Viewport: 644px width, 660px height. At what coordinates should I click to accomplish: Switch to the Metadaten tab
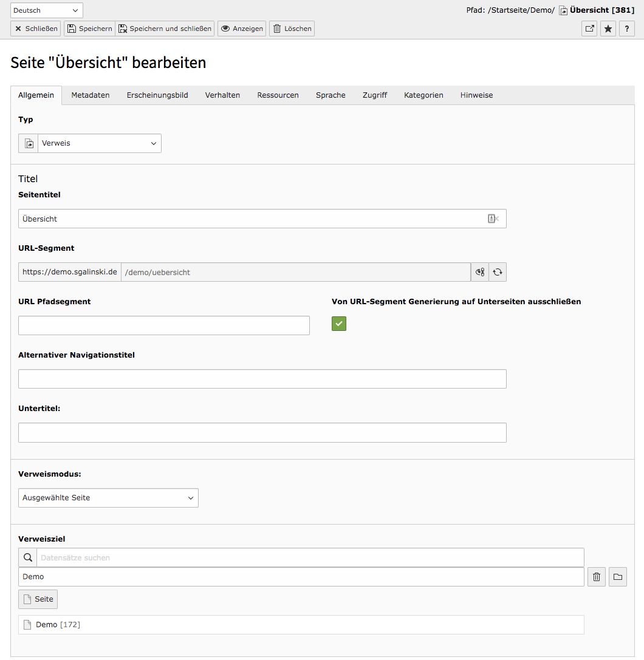coord(90,95)
